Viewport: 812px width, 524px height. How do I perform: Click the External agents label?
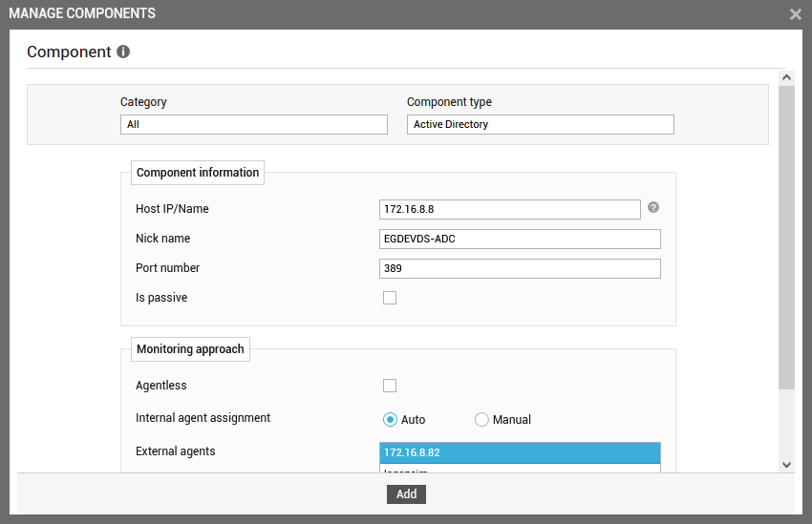(x=176, y=451)
